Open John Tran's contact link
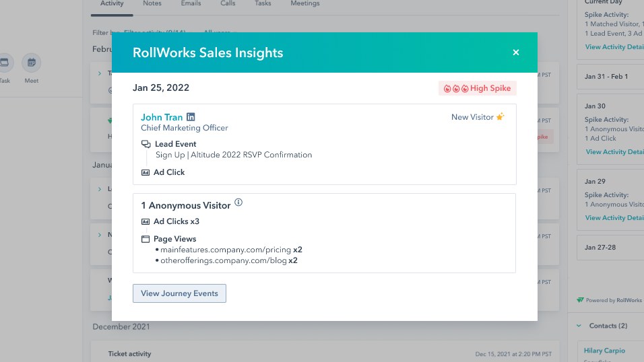The image size is (644, 362). click(x=162, y=117)
